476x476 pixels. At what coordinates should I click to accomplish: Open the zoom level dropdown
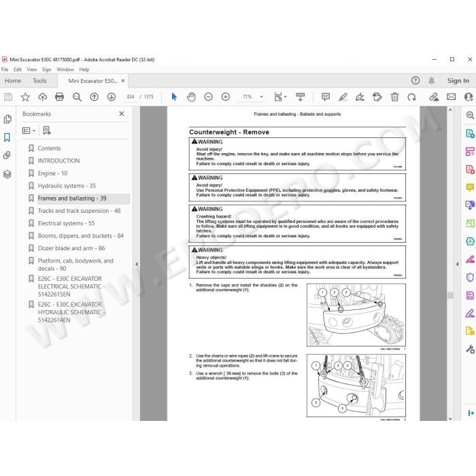pyautogui.click(x=261, y=97)
